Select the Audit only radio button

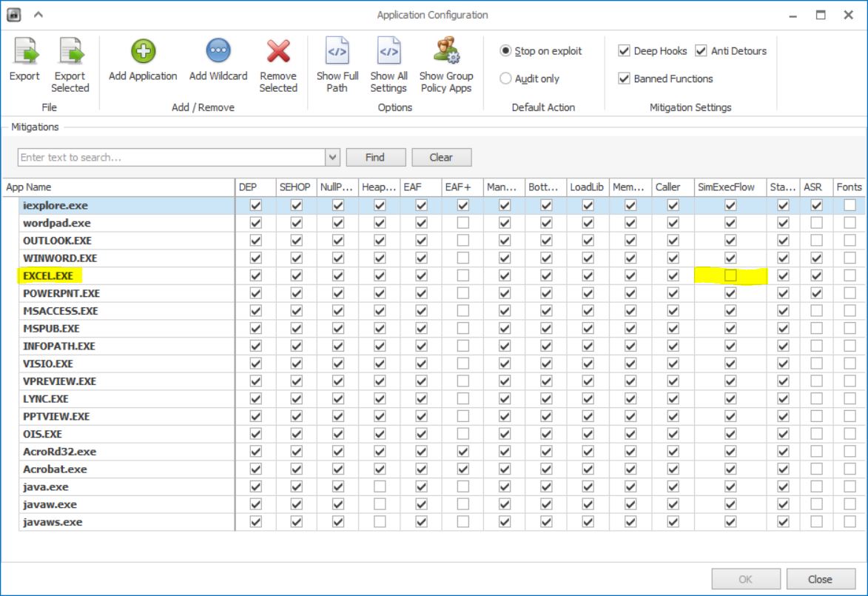pos(506,78)
